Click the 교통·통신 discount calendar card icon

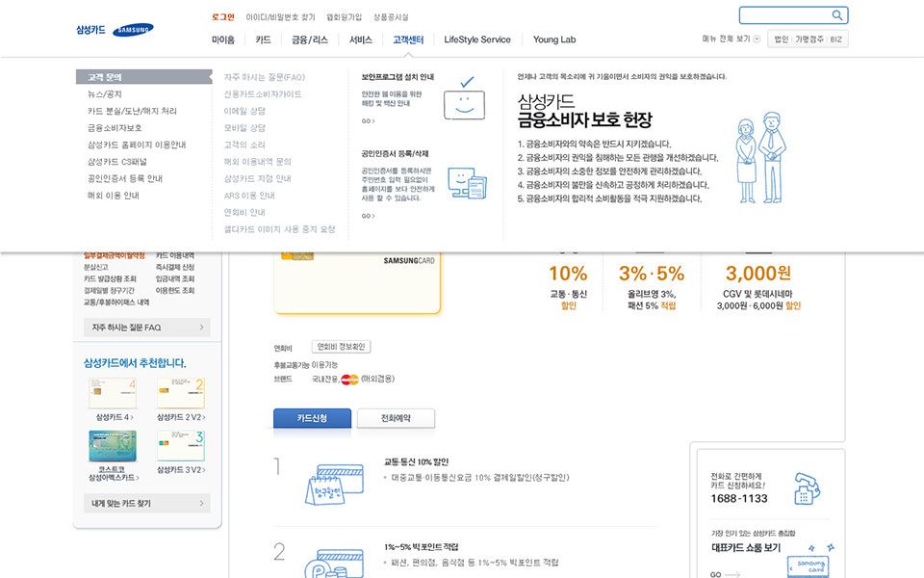(334, 481)
